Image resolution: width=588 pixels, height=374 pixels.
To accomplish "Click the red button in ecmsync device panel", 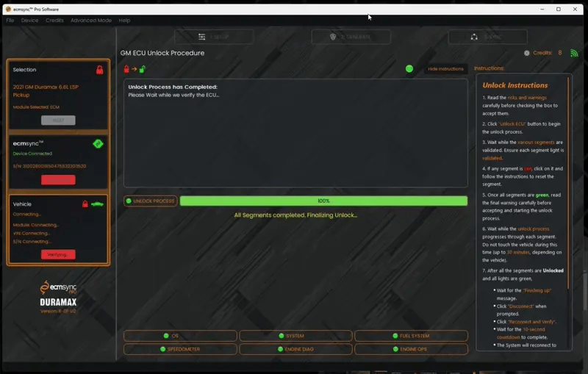I will [58, 180].
